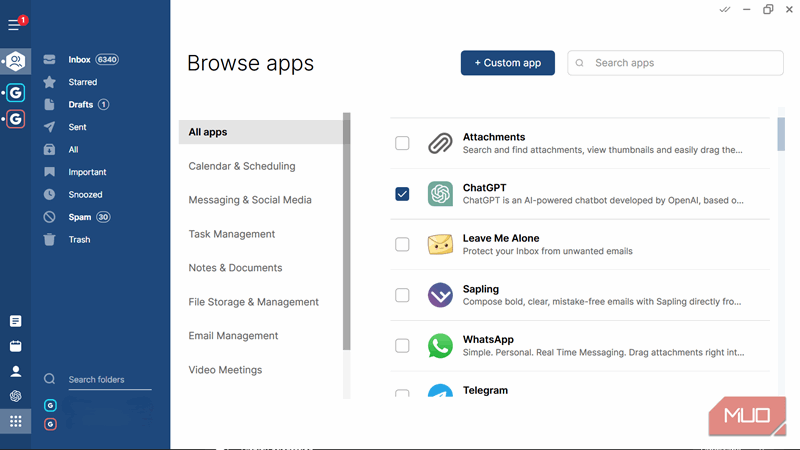Uncheck the ChatGPT app checkbox
Screen dimensions: 800x450
coord(402,194)
